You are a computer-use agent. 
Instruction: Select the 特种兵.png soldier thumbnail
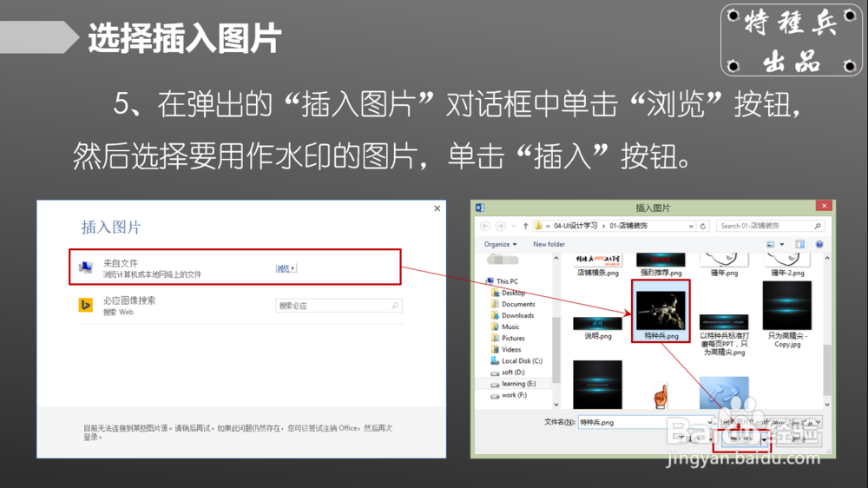pos(661,311)
